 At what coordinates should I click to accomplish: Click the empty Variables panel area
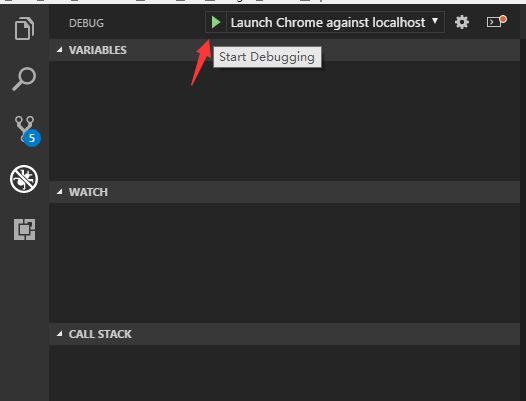click(284, 121)
